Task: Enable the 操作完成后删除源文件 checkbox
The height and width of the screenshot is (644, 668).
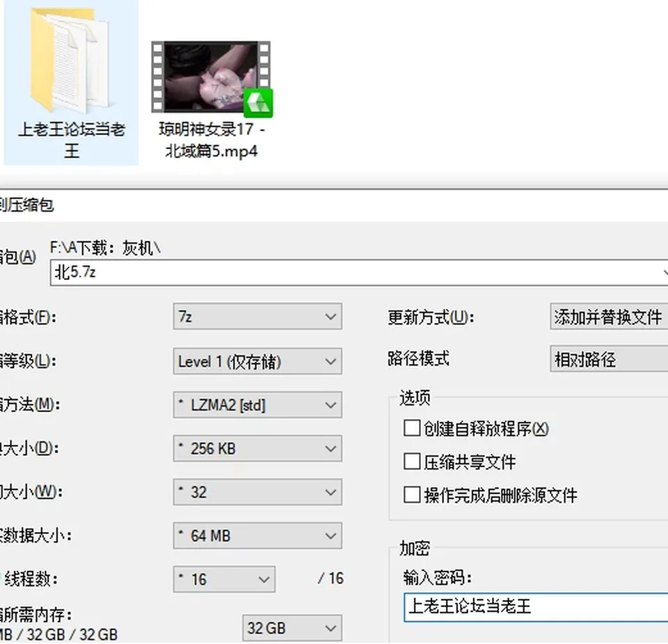Action: click(x=412, y=495)
